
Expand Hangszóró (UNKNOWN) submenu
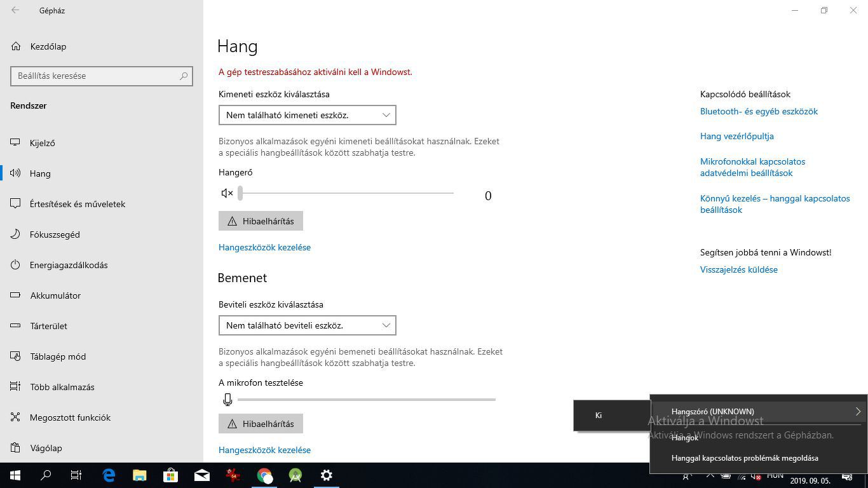[759, 411]
